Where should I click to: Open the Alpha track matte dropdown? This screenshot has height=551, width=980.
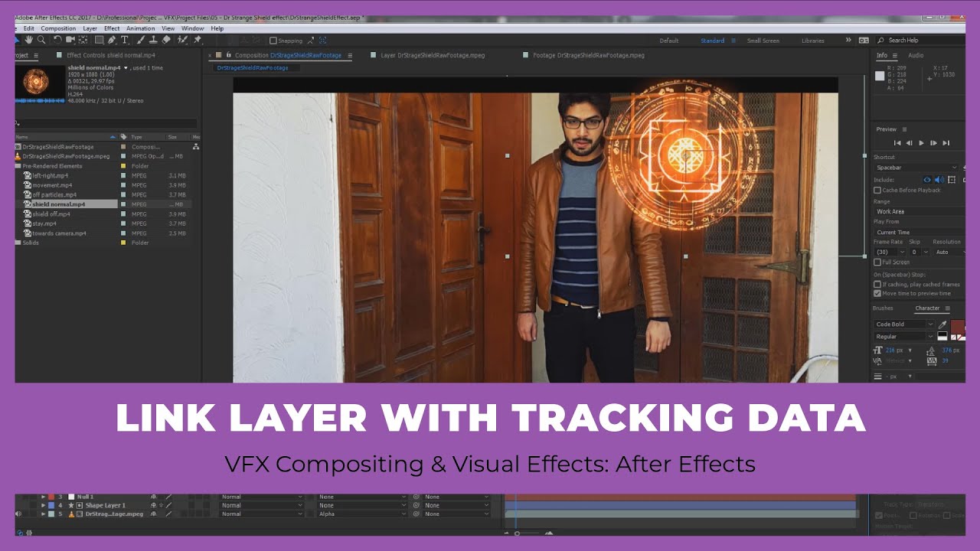[x=362, y=514]
